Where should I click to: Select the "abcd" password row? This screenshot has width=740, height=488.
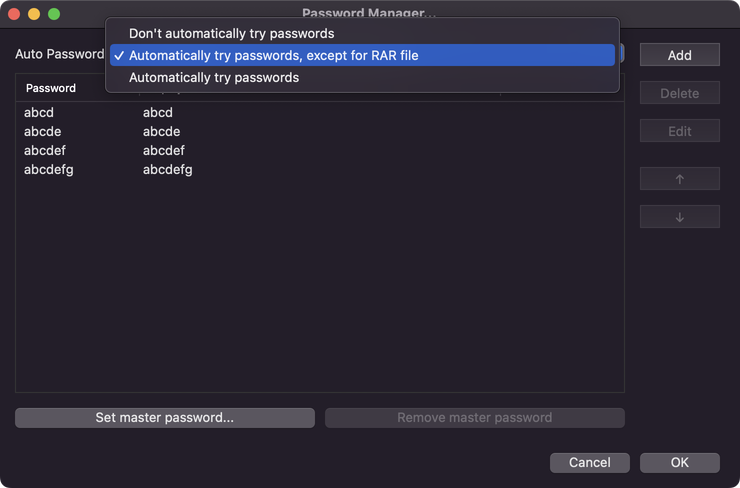(x=39, y=112)
